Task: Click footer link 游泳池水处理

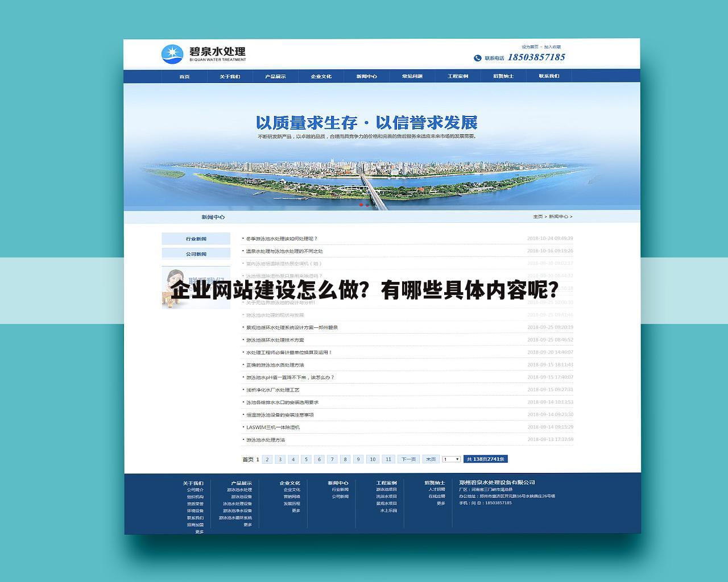Action: [239, 490]
